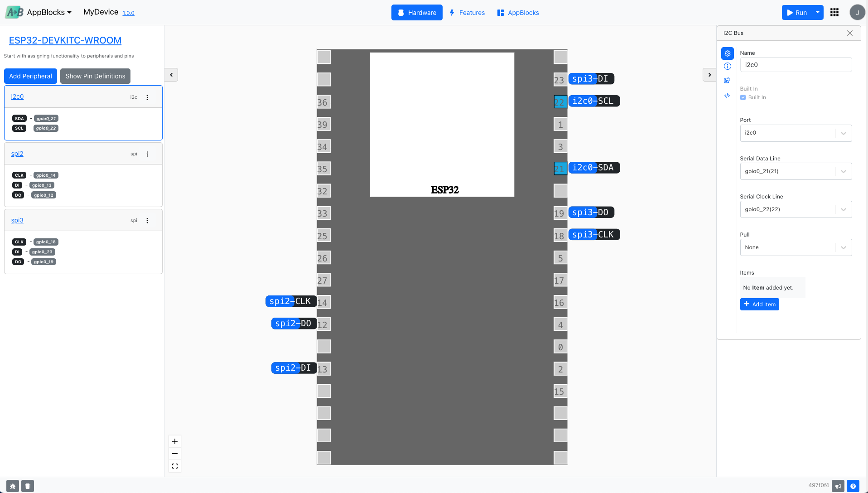Click the gpio0_22 SCL pin tag
The image size is (868, 493).
(x=46, y=128)
